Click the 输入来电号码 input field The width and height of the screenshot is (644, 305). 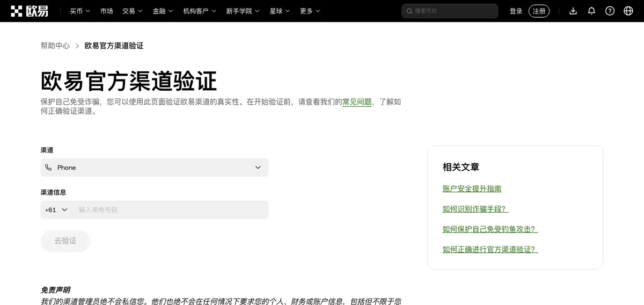[172, 210]
